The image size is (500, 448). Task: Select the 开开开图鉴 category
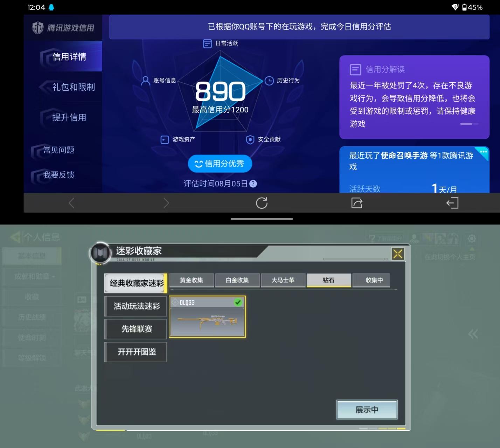[136, 352]
